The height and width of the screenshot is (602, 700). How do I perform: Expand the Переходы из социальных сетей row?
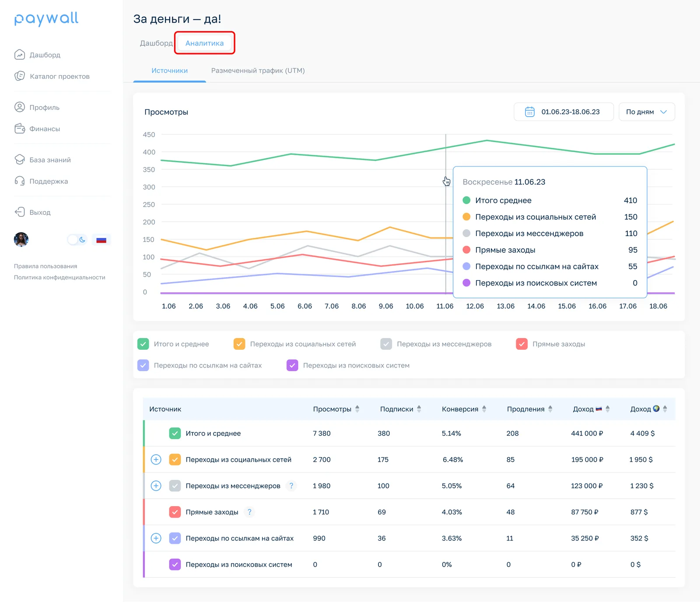coord(156,459)
